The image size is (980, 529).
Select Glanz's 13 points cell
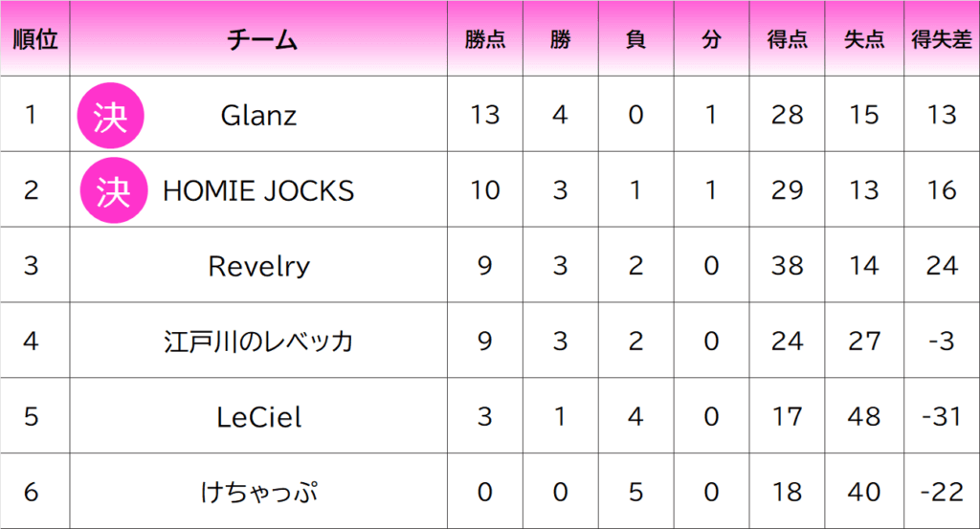tap(485, 114)
